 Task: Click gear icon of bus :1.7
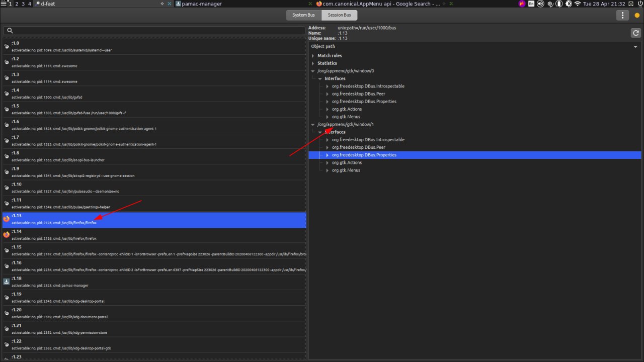click(x=7, y=140)
